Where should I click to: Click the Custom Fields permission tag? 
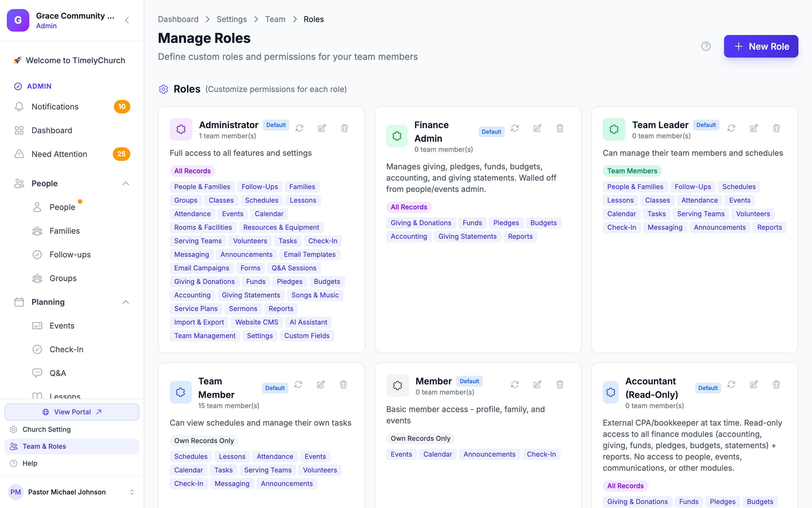click(307, 336)
